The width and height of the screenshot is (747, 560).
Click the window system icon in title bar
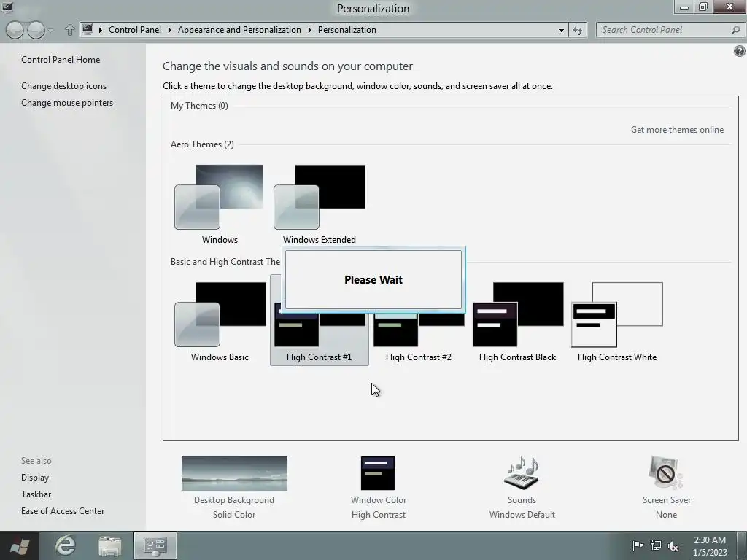7,7
